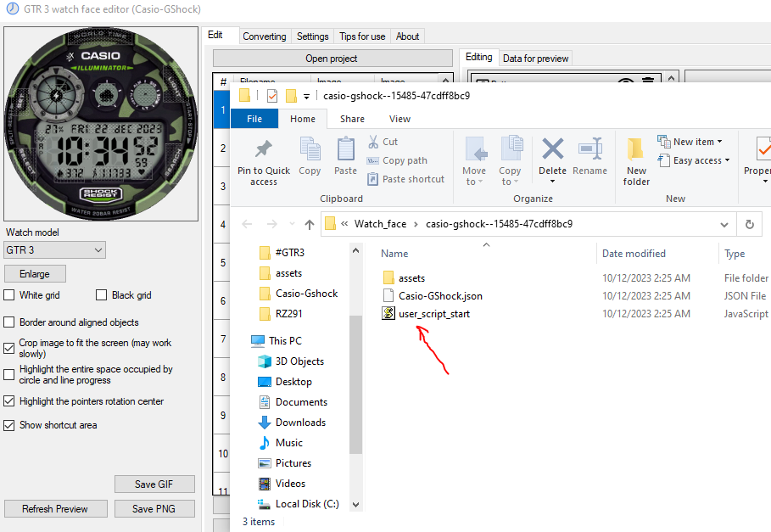This screenshot has height=532, width=771.
Task: Uncheck Crop image to fit the screen
Action: tap(8, 348)
